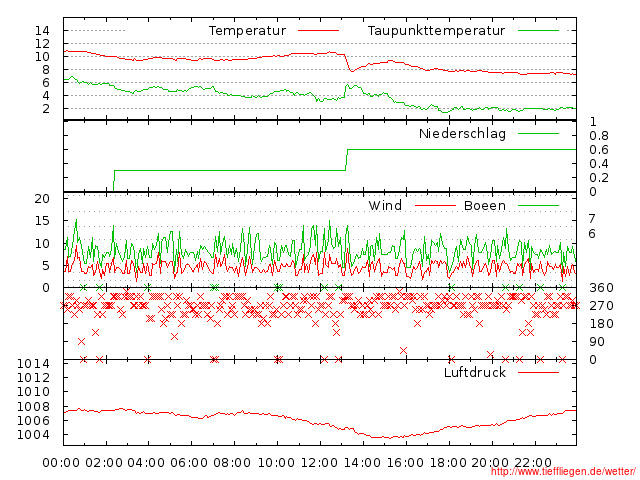Click the 02:00 time axis label

click(x=104, y=463)
